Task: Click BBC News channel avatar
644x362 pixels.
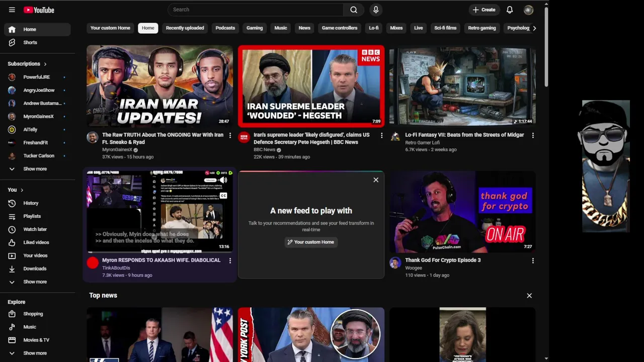Action: pos(244,137)
